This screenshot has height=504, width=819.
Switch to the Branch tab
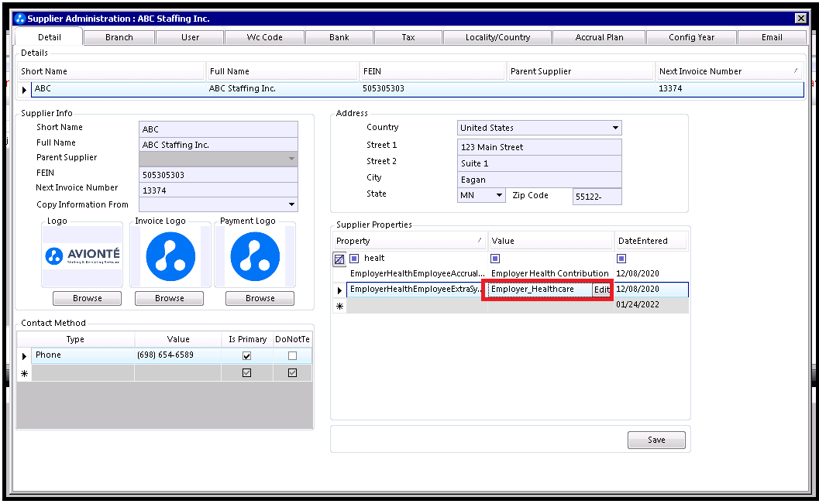[119, 38]
